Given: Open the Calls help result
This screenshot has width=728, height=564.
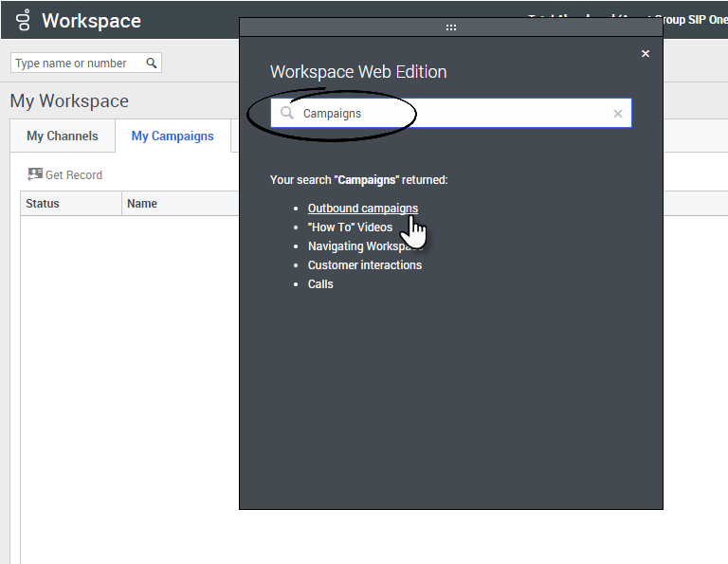Looking at the screenshot, I should point(320,284).
